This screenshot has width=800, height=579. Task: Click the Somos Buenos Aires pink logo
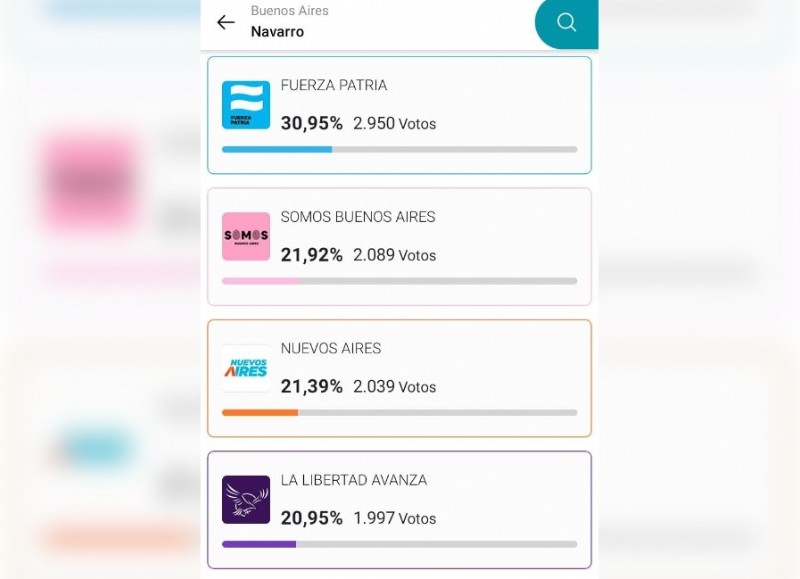point(246,236)
